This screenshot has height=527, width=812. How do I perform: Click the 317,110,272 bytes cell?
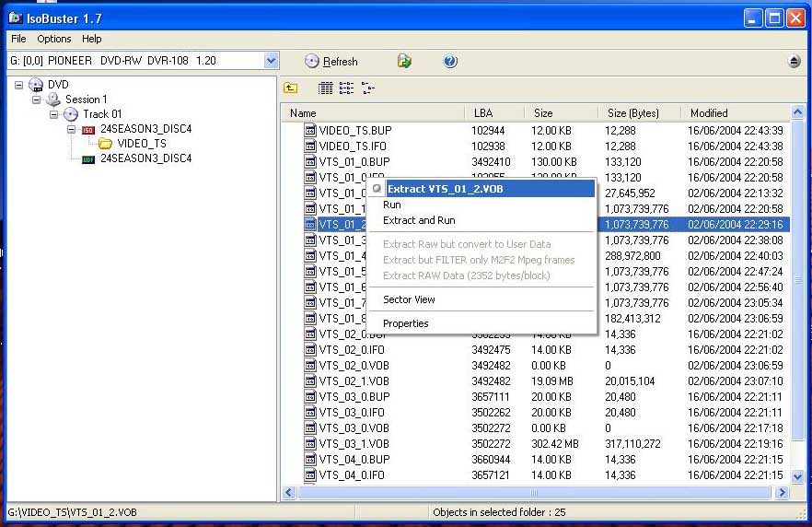[632, 443]
